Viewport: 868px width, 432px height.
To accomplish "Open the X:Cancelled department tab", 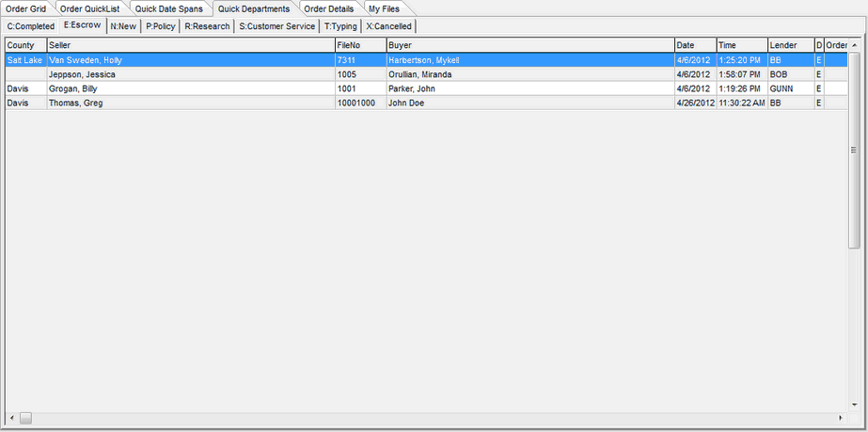I will pos(388,26).
